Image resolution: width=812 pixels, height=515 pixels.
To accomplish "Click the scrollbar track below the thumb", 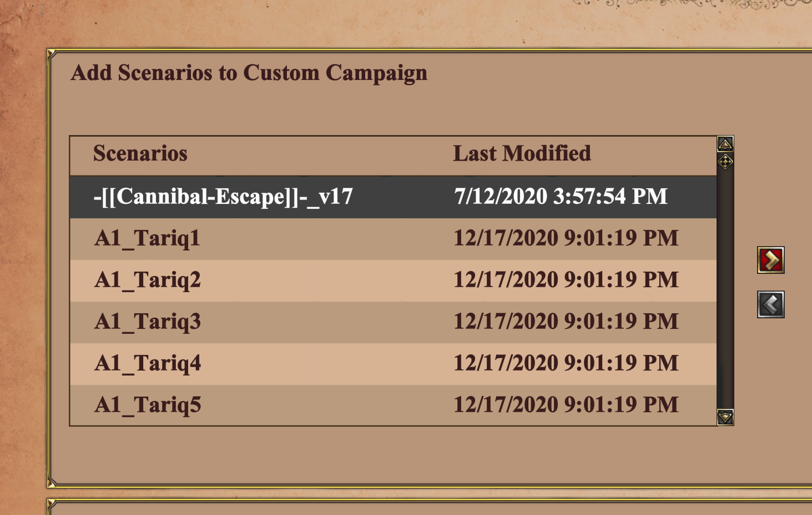I will click(x=725, y=289).
